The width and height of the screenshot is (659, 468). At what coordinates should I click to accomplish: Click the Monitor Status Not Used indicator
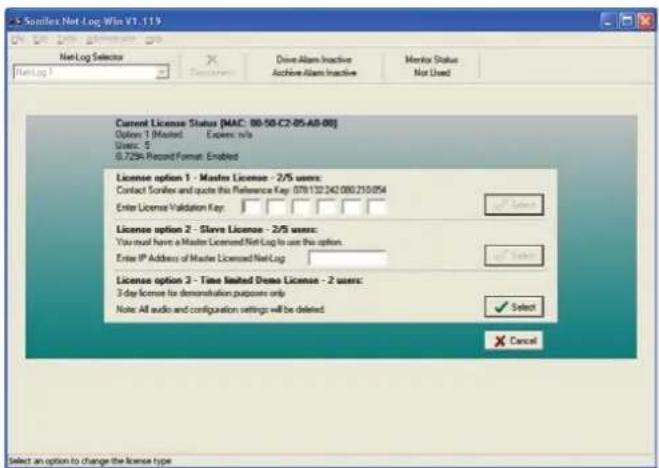click(x=432, y=66)
